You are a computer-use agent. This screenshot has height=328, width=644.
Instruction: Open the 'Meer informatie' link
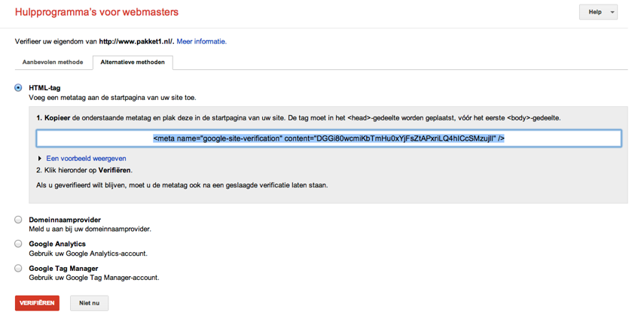pos(201,41)
